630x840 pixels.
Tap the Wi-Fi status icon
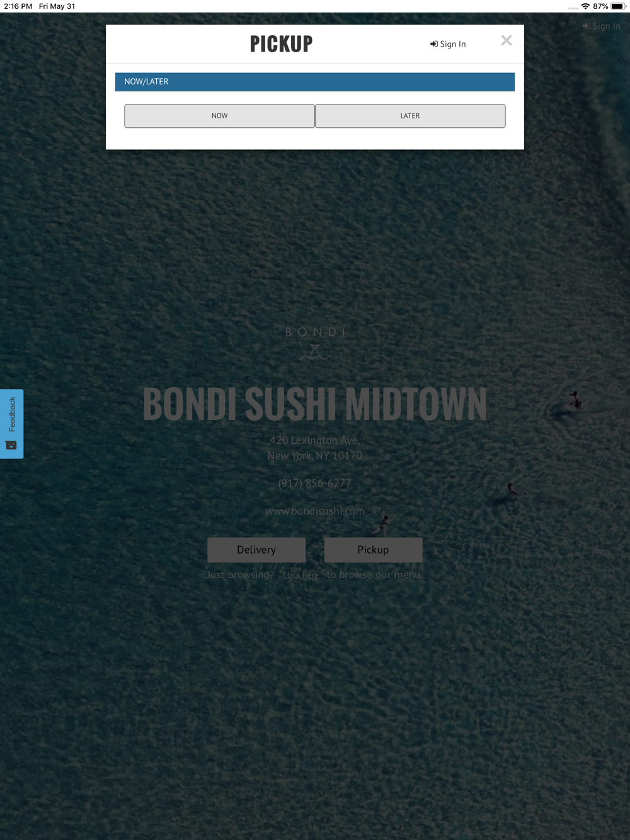[x=585, y=6]
